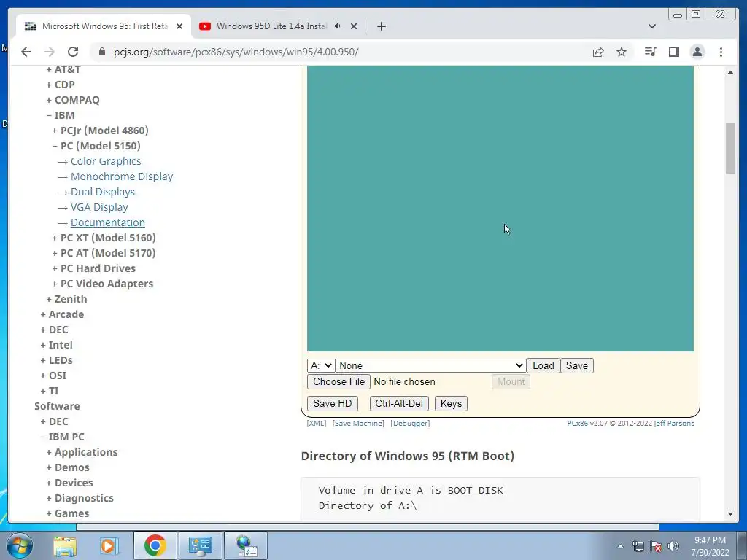Screen dimensions: 747x560
Task: Open the Chrome side panel
Action: click(x=673, y=52)
